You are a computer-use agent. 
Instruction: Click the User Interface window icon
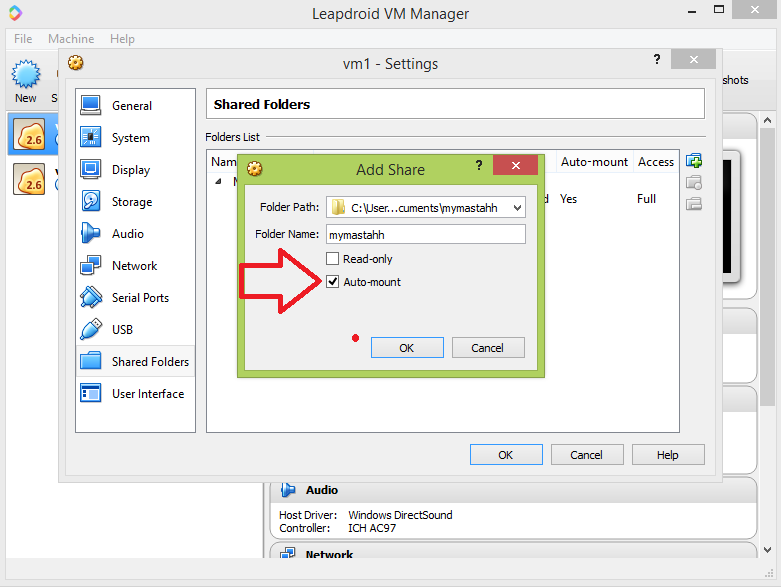[91, 393]
